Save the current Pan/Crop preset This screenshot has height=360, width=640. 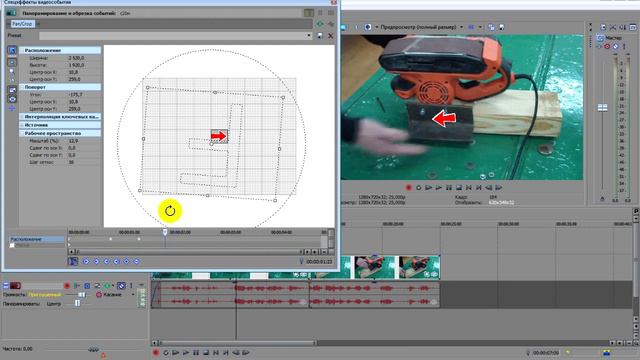(320, 36)
